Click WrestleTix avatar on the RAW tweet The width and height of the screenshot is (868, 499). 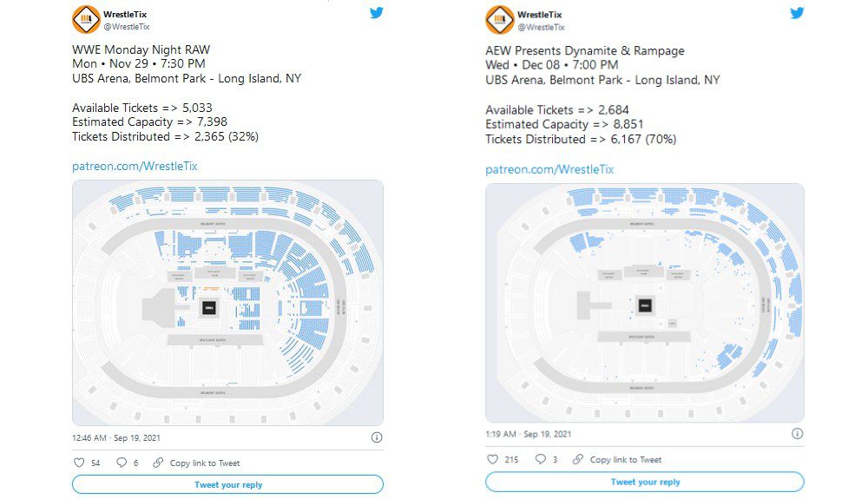(x=86, y=19)
